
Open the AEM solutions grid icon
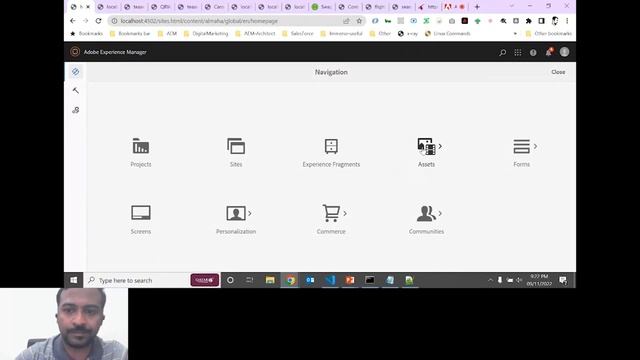[x=518, y=52]
